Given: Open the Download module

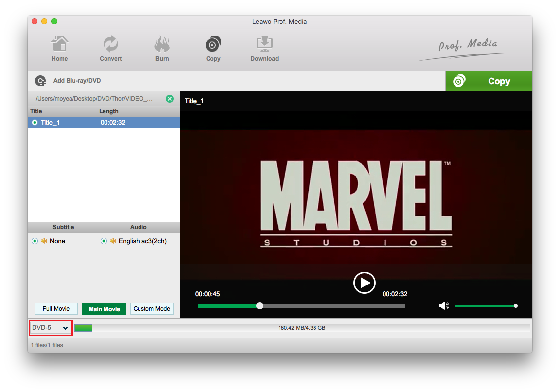Looking at the screenshot, I should pyautogui.click(x=264, y=49).
